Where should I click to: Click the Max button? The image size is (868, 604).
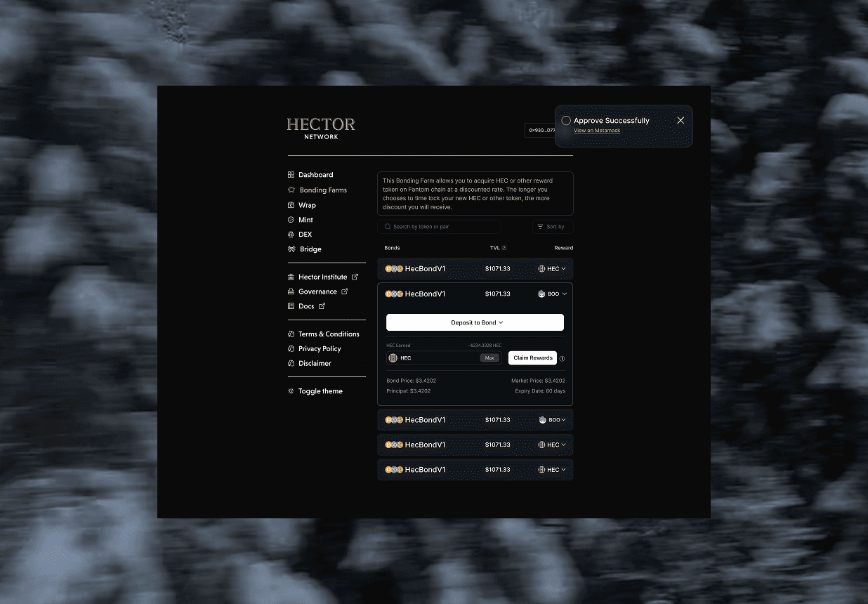(489, 358)
